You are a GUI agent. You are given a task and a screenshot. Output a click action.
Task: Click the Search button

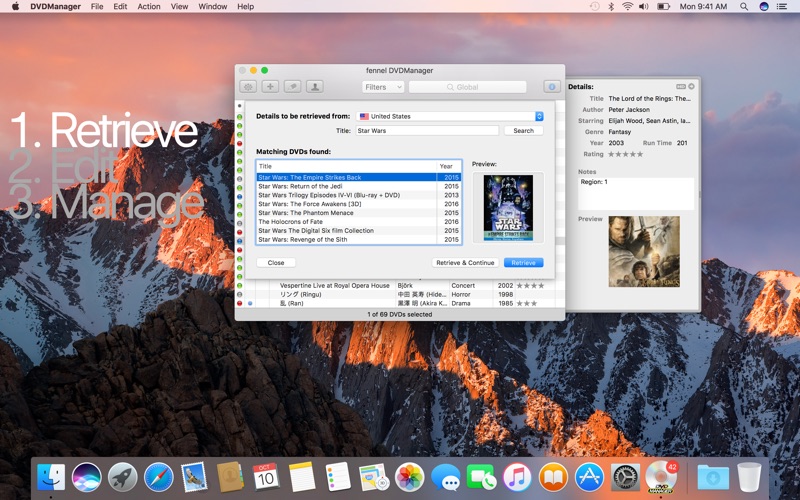tap(523, 131)
